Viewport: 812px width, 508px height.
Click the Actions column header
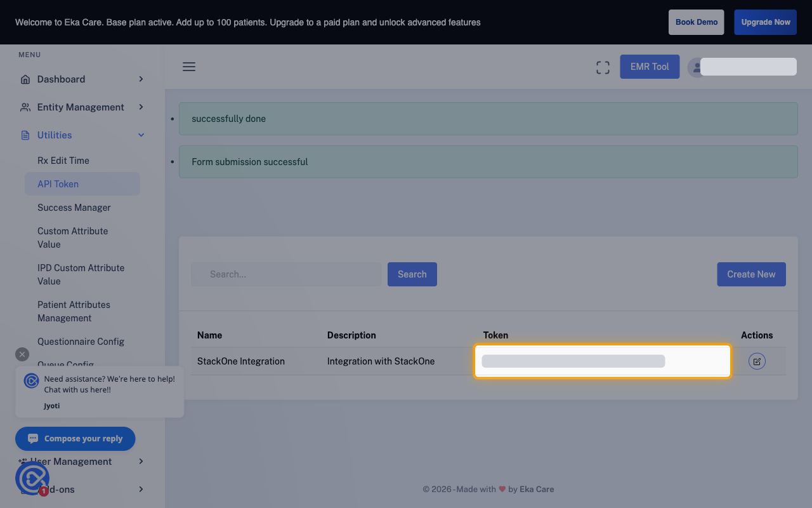(757, 335)
